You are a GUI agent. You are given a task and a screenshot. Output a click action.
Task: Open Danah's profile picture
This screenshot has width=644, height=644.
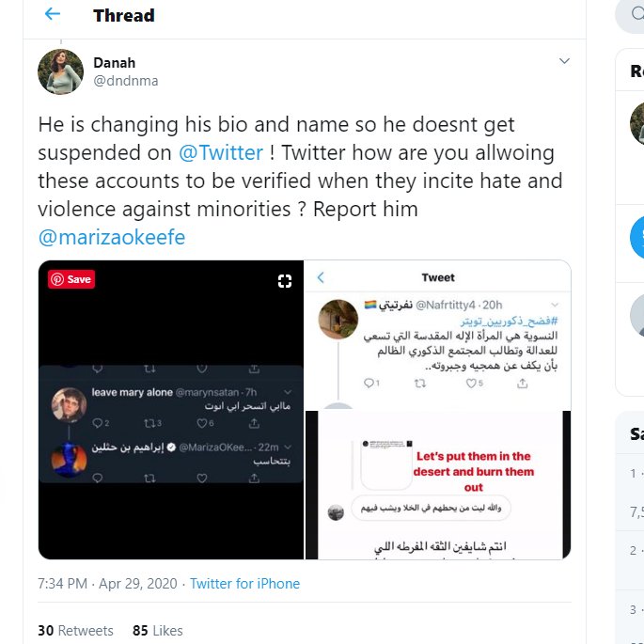click(60, 71)
